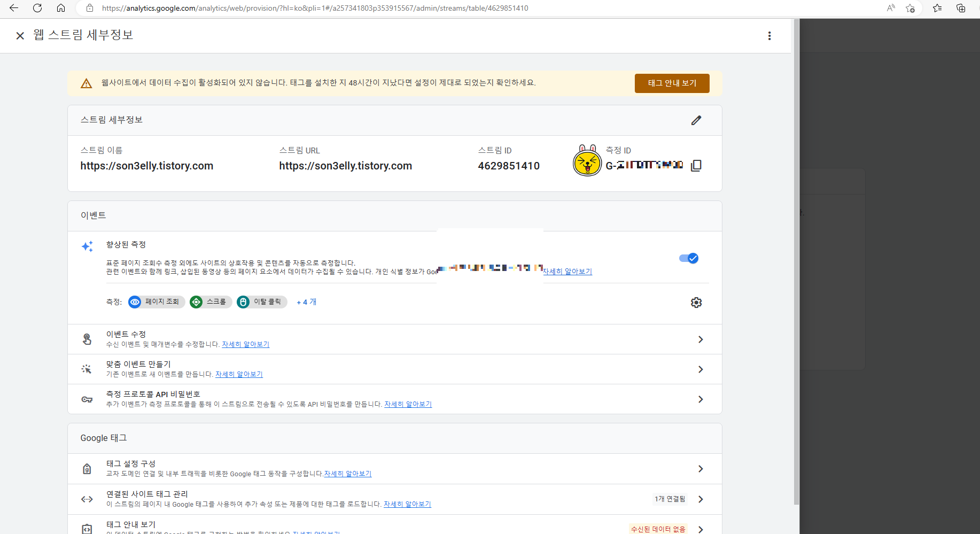Click the cartoon bunny sticker image
Image resolution: width=980 pixels, height=534 pixels.
[x=587, y=160]
